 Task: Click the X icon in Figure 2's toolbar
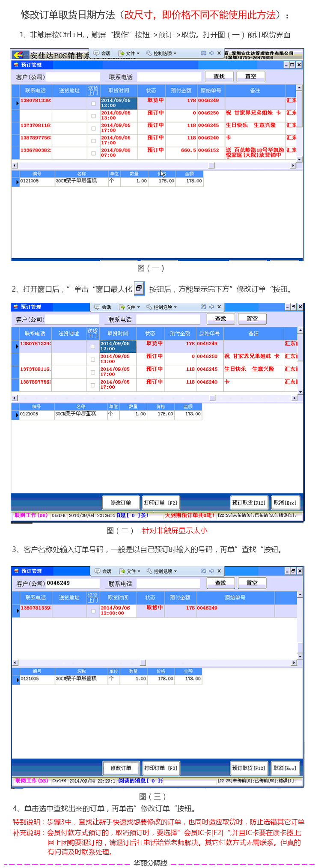click(x=219, y=307)
